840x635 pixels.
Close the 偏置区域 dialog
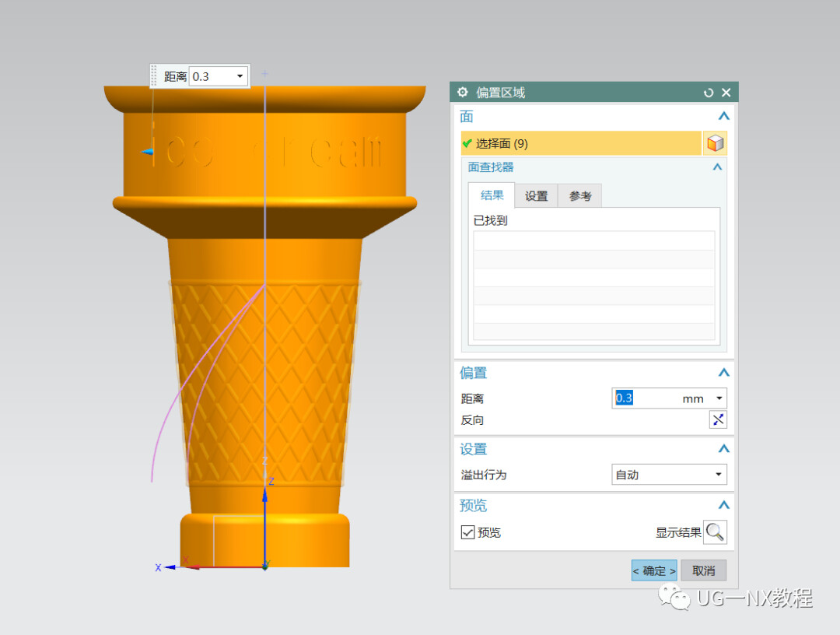pos(726,93)
